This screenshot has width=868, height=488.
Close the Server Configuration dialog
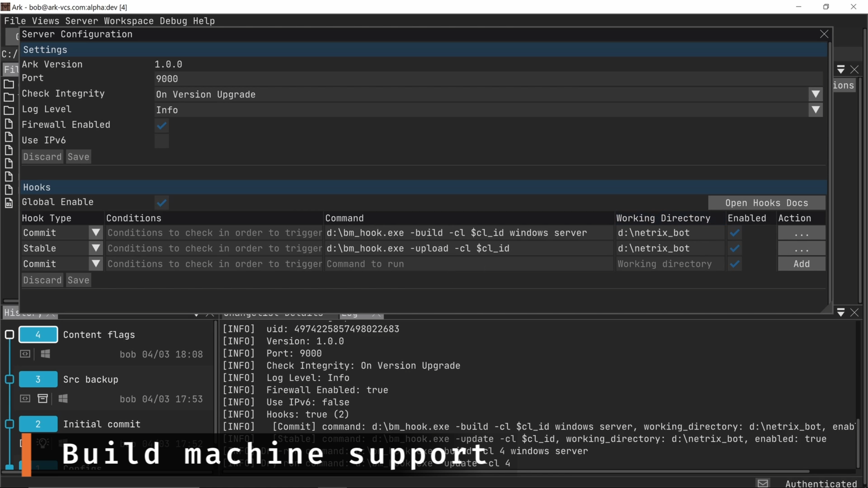pyautogui.click(x=824, y=34)
